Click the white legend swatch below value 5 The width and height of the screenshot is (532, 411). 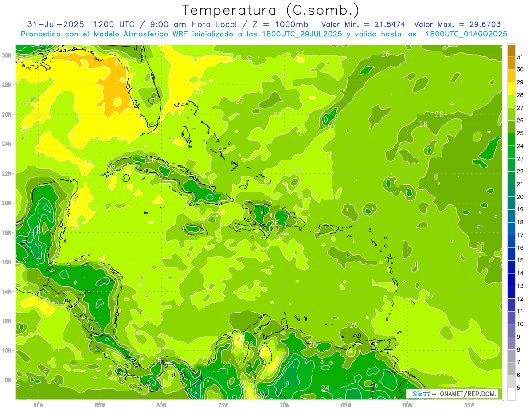(511, 394)
